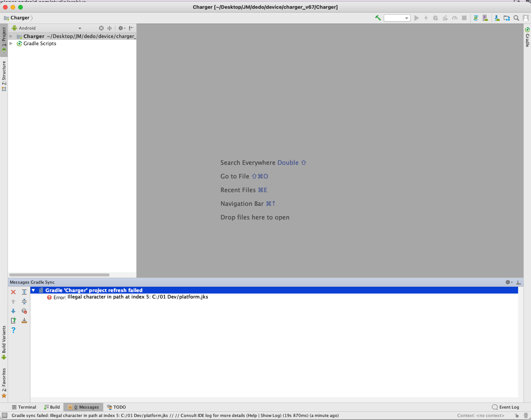Select the 0: Messages tool tab

click(x=84, y=407)
